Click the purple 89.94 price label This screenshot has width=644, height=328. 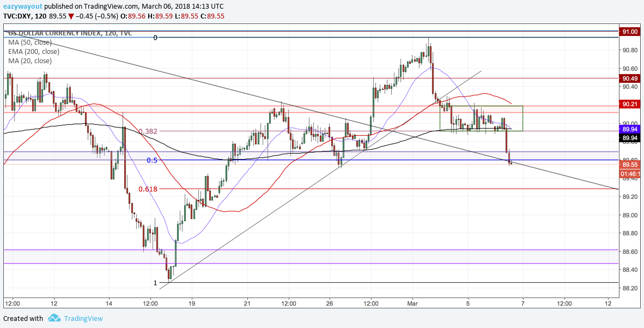coord(630,129)
